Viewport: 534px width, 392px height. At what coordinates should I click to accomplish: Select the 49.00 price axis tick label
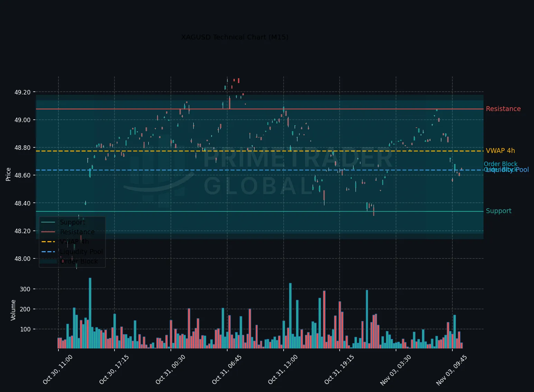(22, 120)
